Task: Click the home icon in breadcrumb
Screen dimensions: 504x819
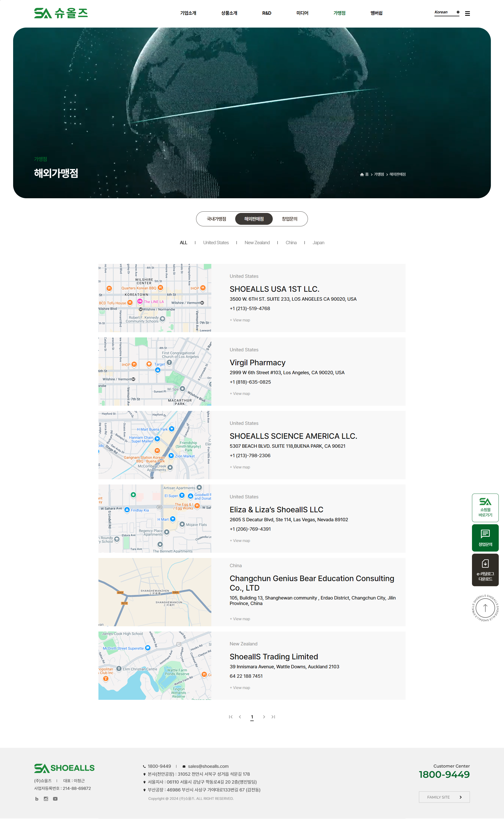Action: click(362, 174)
